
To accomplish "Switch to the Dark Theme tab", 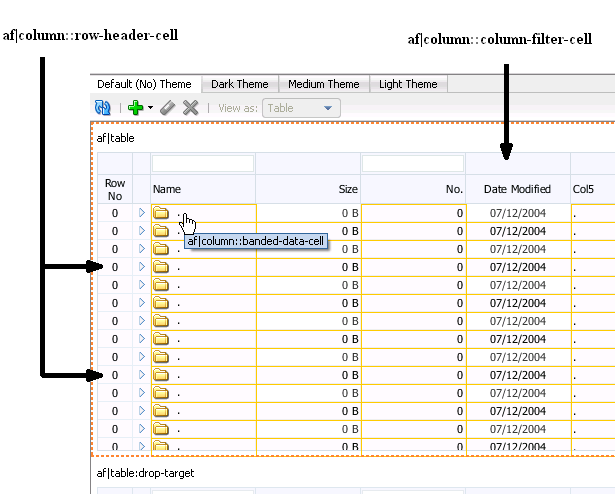I will (240, 84).
